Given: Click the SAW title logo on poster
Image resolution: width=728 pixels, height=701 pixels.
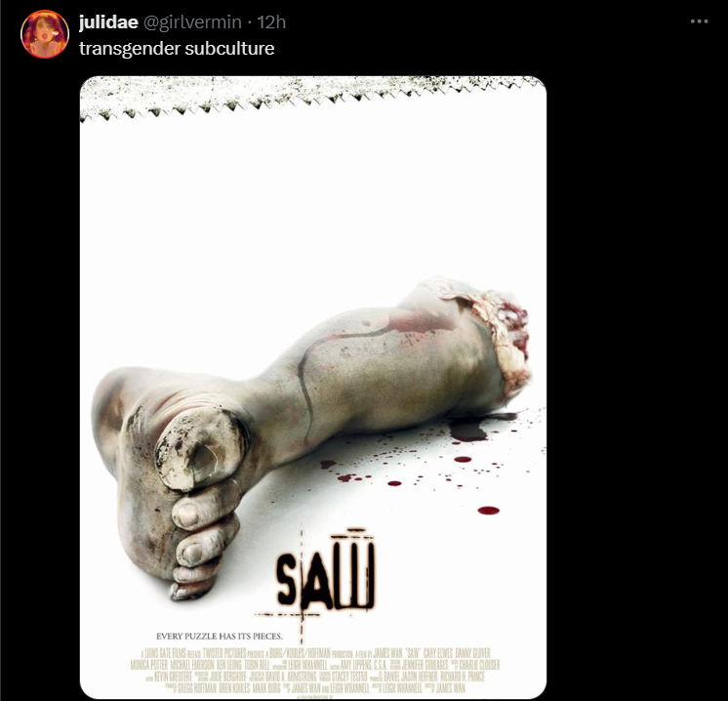Looking at the screenshot, I should pos(326,569).
